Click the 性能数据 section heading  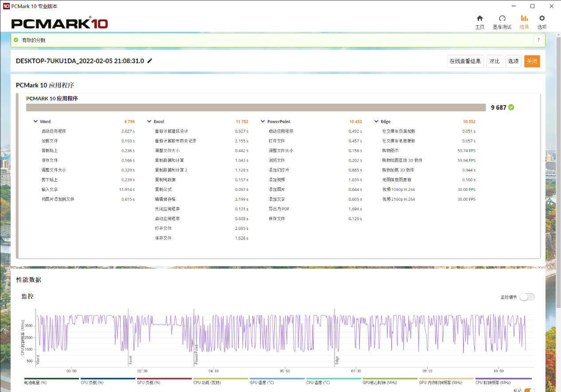pyautogui.click(x=29, y=280)
